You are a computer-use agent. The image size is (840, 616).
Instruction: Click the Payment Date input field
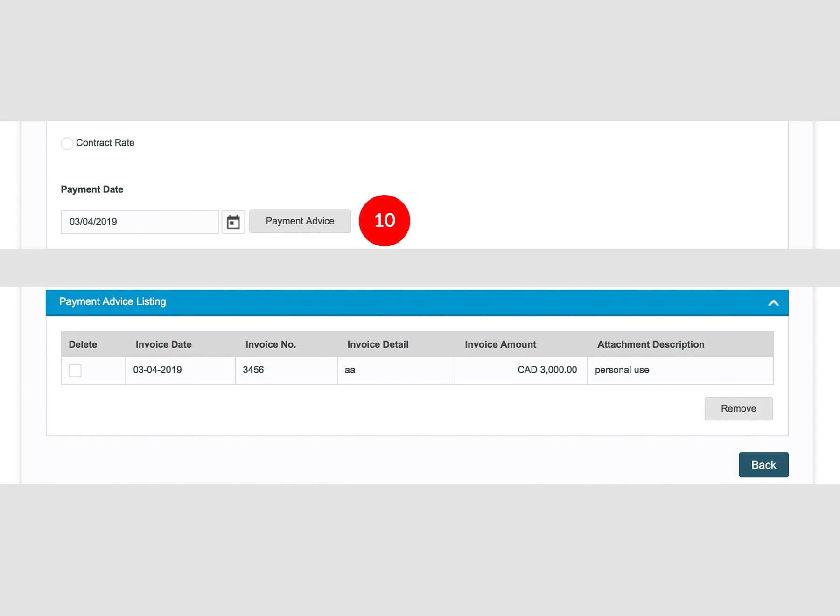[x=140, y=222]
